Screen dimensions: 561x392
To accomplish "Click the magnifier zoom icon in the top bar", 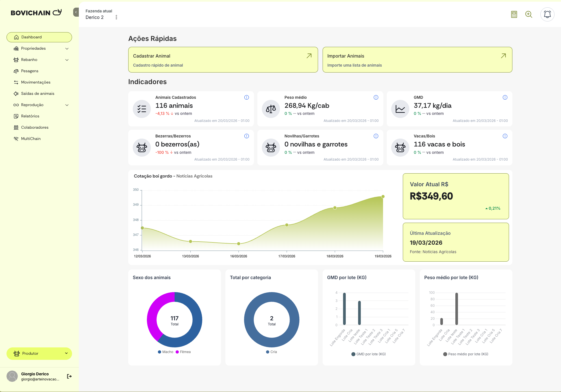I will pyautogui.click(x=529, y=14).
